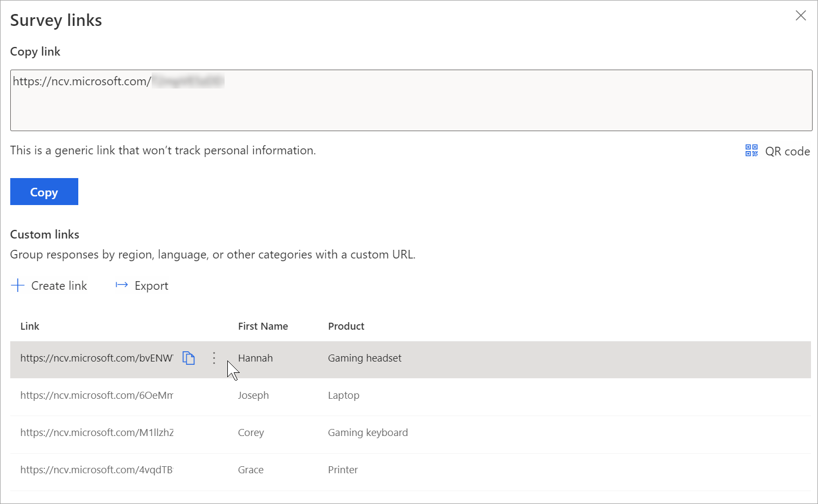Screen dimensions: 818x504
Task: Click the Survey links dialog title
Action: click(56, 20)
